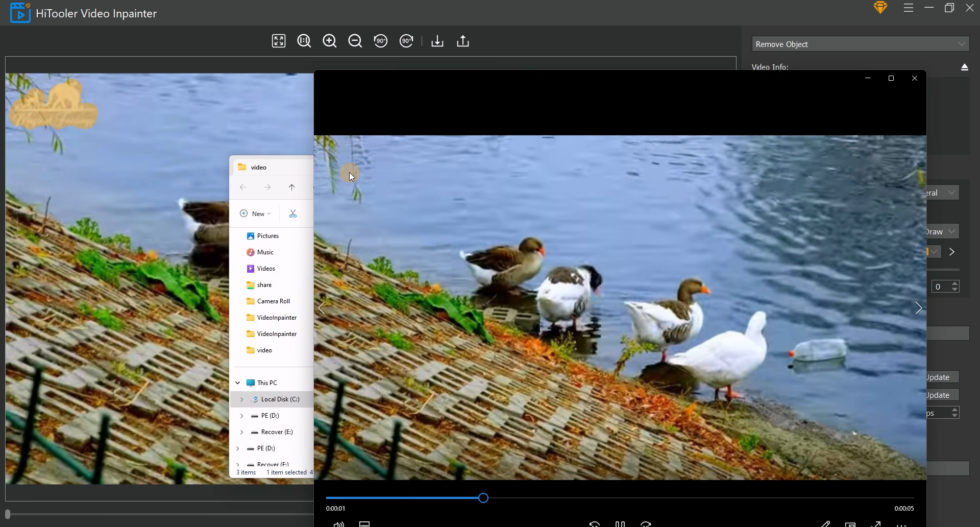This screenshot has width=980, height=527.
Task: Open the before/after comparison view
Action: click(304, 41)
